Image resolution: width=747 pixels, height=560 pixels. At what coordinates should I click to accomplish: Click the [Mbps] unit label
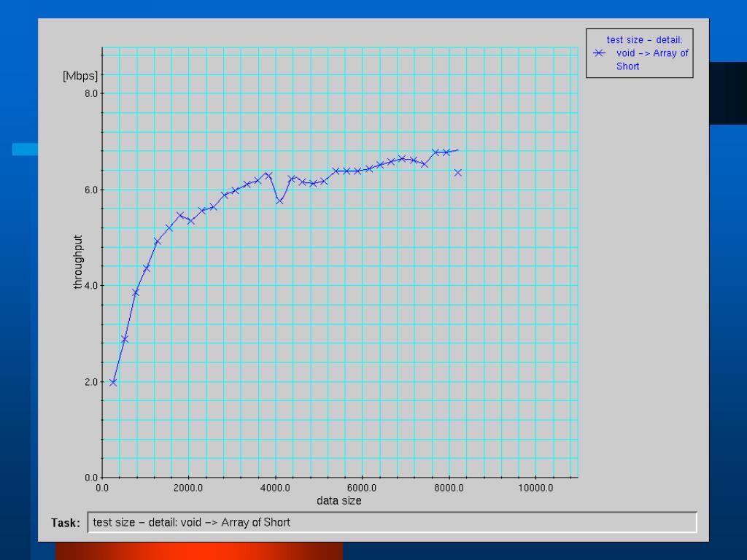tap(80, 76)
